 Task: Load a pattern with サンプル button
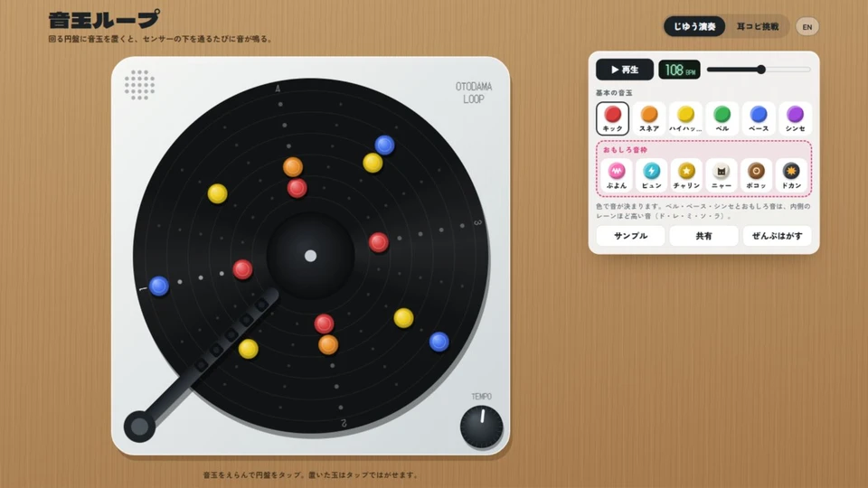tap(630, 236)
